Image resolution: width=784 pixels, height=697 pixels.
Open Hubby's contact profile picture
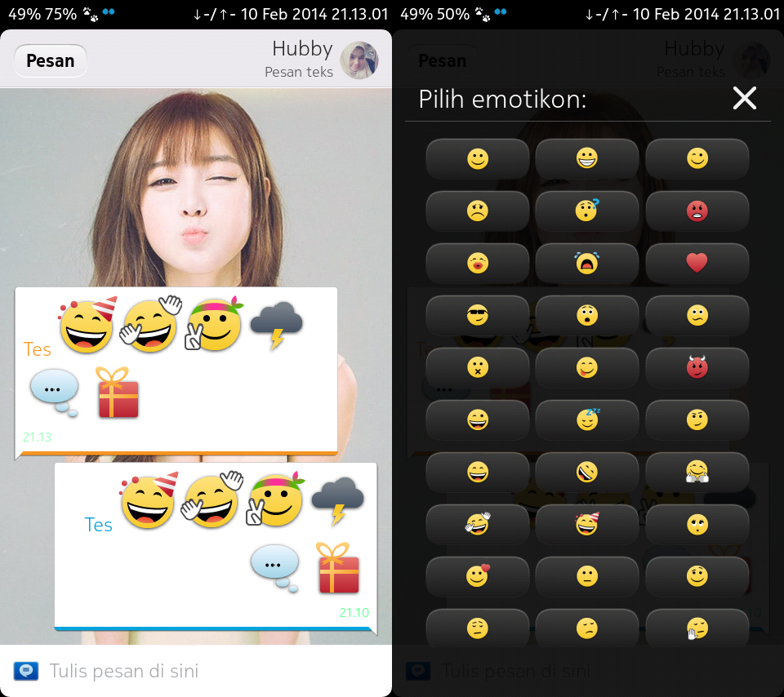point(359,60)
